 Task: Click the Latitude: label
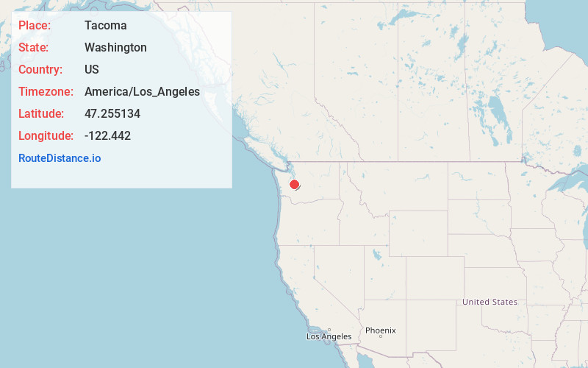(41, 114)
